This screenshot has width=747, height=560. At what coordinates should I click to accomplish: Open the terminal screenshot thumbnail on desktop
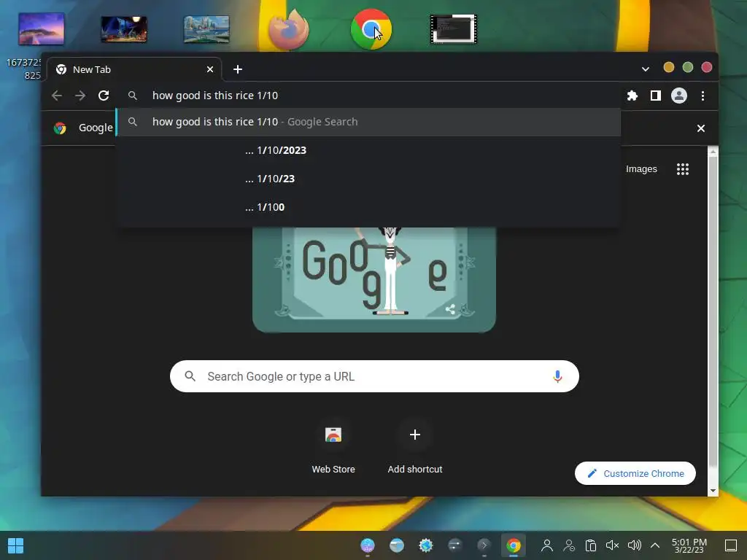coord(454,29)
